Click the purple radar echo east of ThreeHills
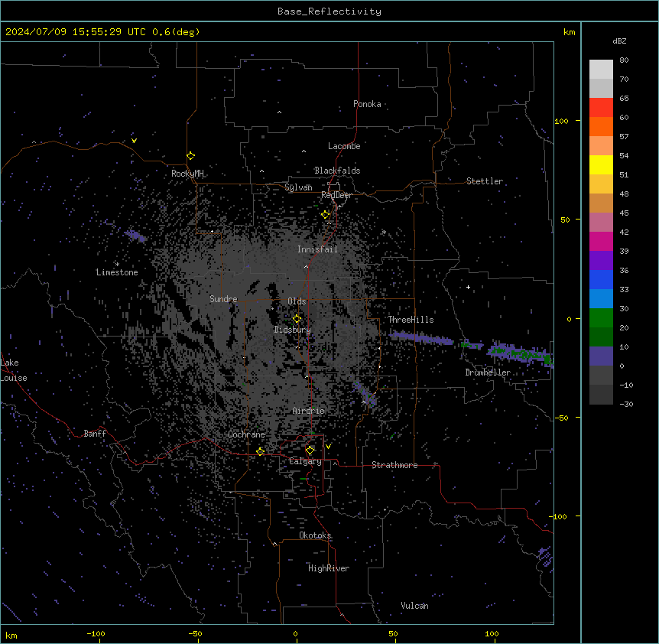Viewport: 659px width, 644px height. click(x=421, y=338)
